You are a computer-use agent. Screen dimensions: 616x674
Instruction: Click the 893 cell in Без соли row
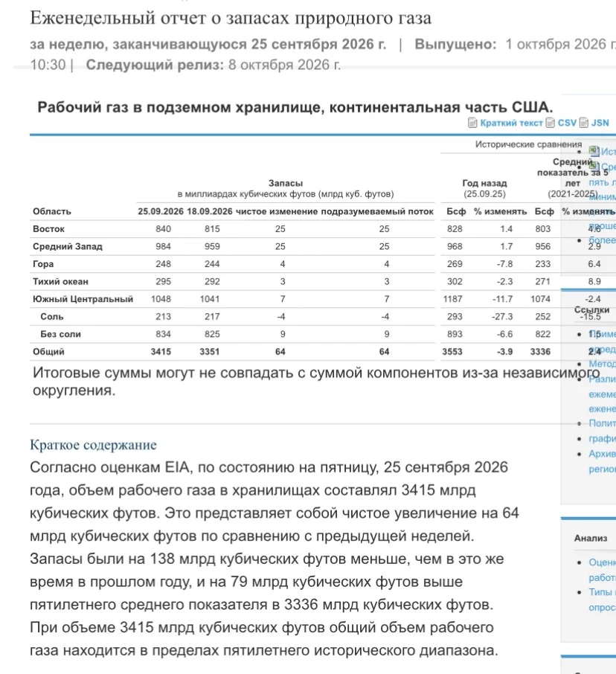click(455, 334)
